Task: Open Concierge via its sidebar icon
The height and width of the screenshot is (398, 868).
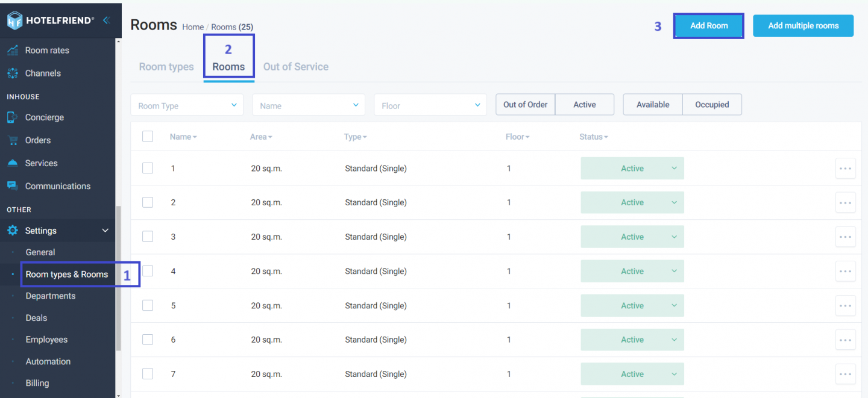Action: tap(12, 117)
